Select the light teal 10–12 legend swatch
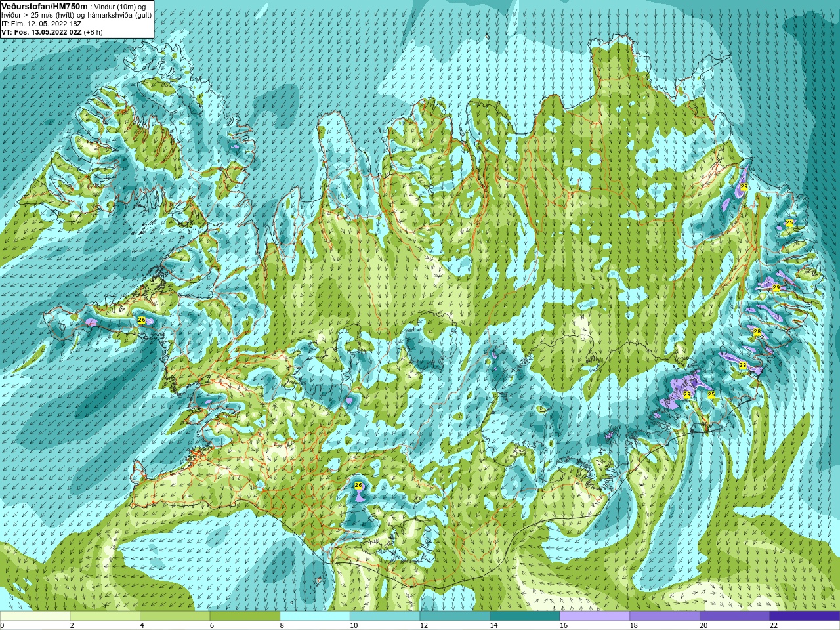 click(x=385, y=616)
